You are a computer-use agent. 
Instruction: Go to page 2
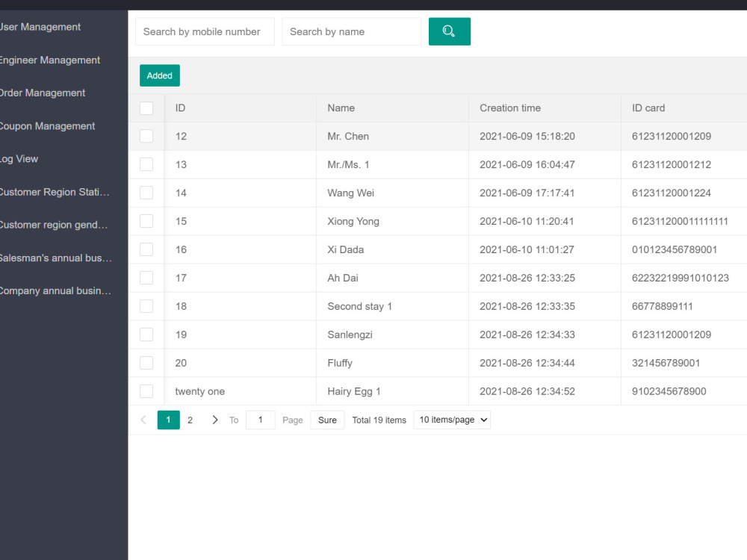pos(190,420)
